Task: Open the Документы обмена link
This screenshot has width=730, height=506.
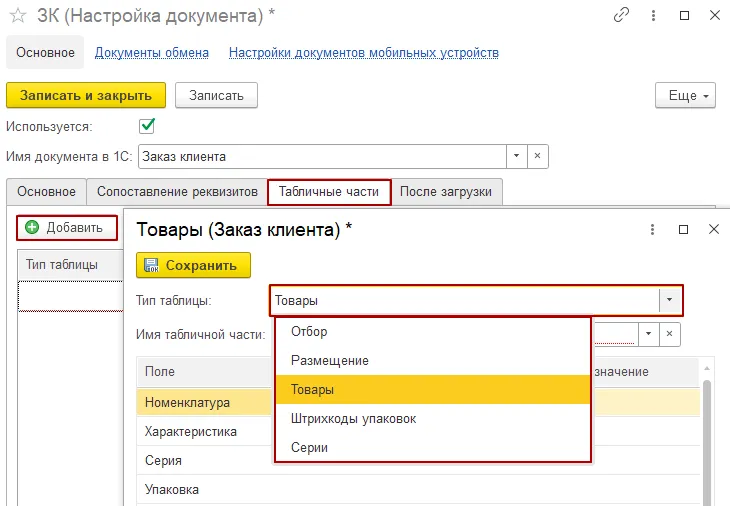Action: click(152, 52)
